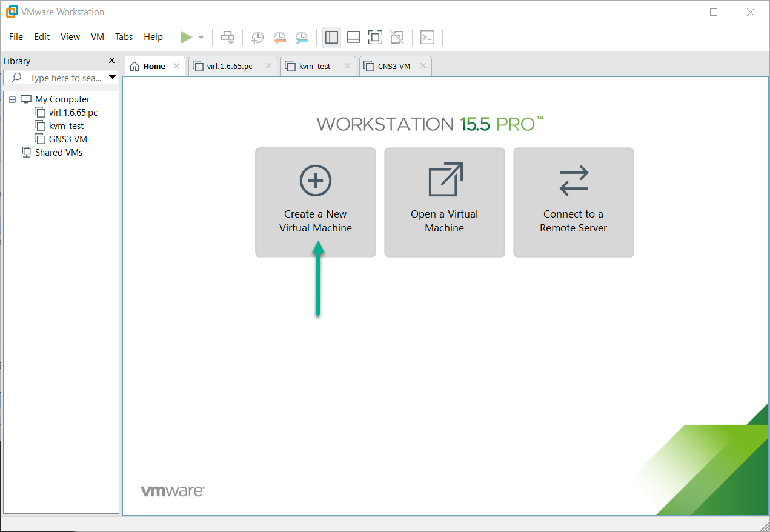Click Create a New Virtual Machine
Viewport: 770px width, 532px height.
click(x=316, y=202)
